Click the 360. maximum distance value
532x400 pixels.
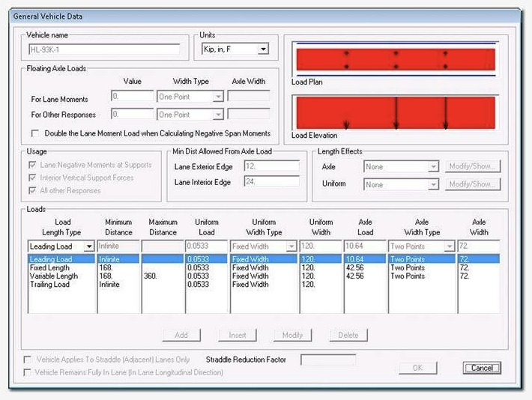pyautogui.click(x=150, y=276)
